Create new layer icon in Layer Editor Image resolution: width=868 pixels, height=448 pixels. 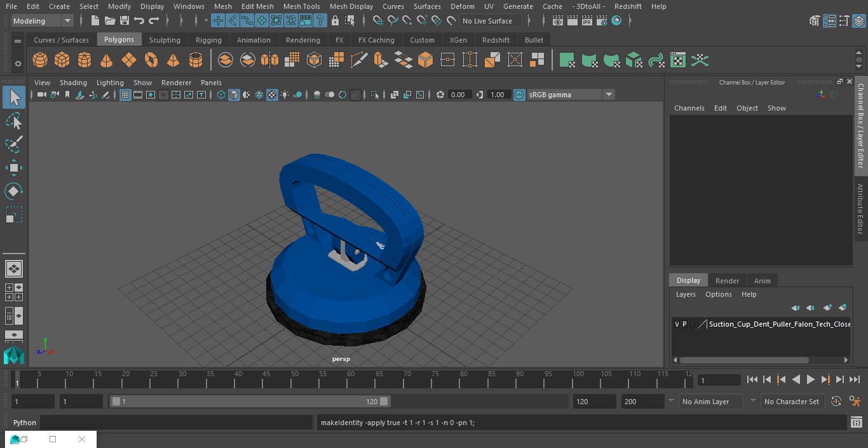[x=827, y=308]
